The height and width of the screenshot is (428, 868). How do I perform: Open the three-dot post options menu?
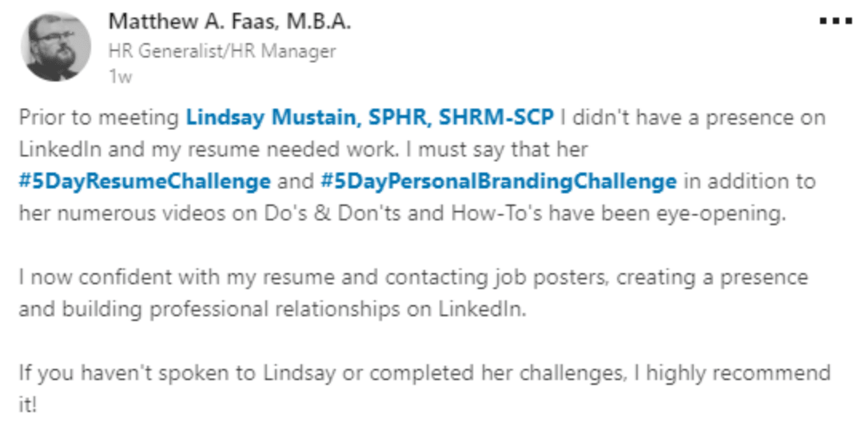tap(836, 22)
